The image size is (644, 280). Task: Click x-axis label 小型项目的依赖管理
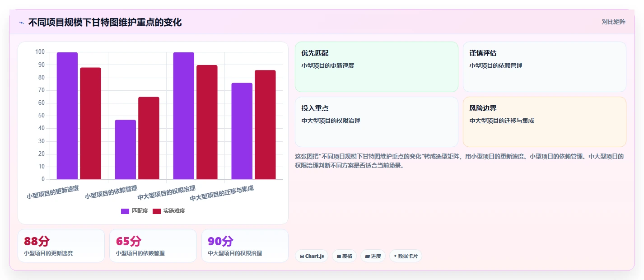[x=111, y=192]
